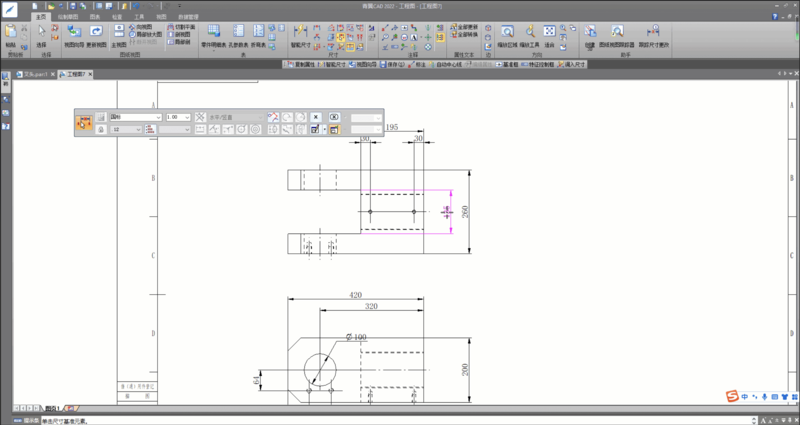This screenshot has width=800, height=425.
Task: Click the 缩放区域 Zoom Area icon
Action: [507, 34]
